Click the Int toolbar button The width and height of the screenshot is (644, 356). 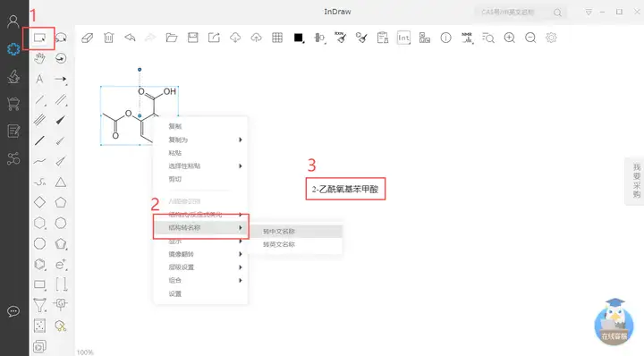(403, 38)
